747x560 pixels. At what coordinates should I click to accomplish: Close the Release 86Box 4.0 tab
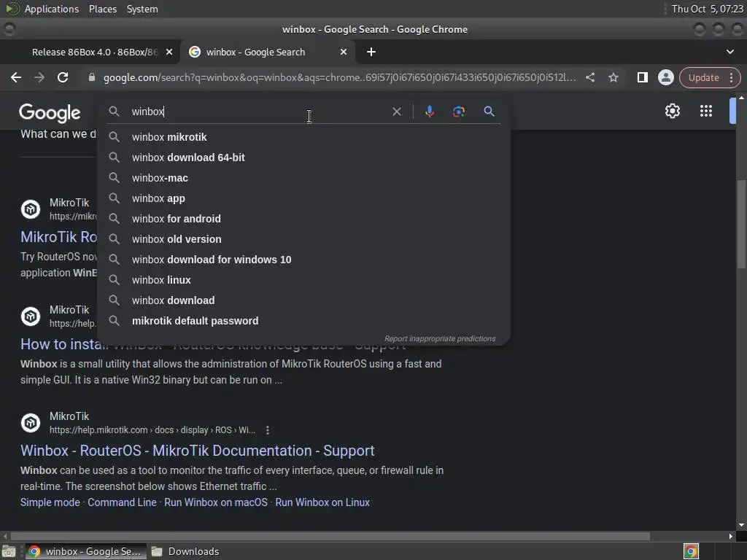pos(169,52)
